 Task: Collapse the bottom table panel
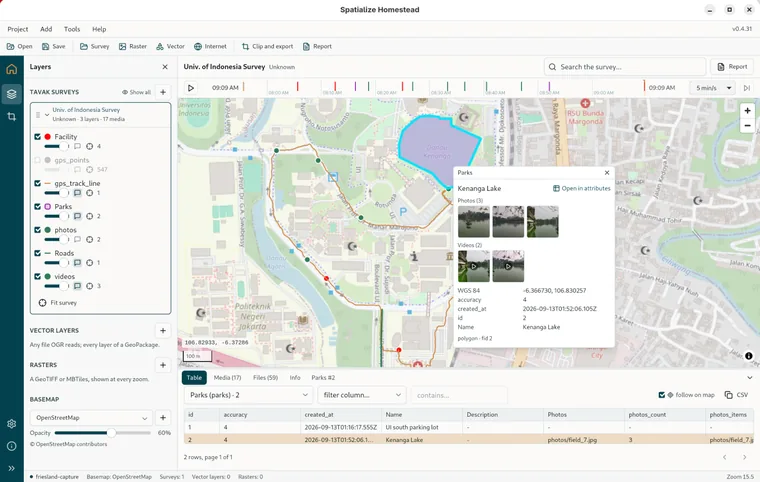749,377
